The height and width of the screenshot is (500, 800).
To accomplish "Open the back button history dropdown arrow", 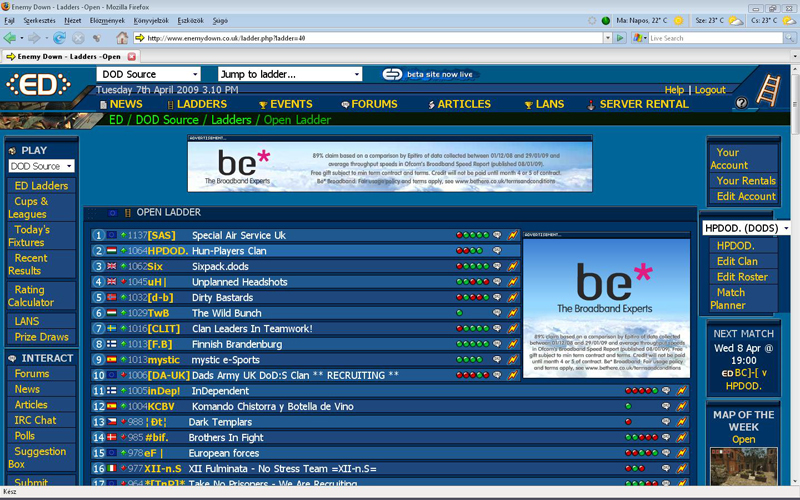I will click(21, 38).
